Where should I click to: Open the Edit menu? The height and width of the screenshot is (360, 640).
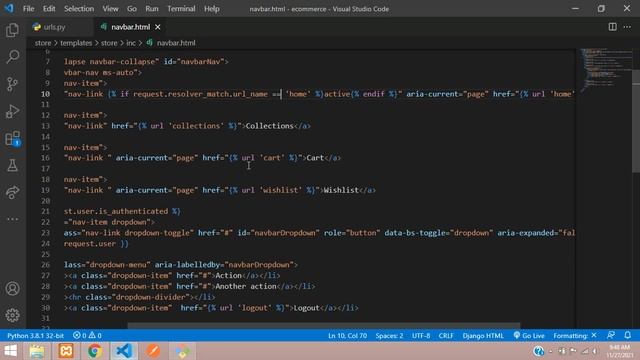49,9
